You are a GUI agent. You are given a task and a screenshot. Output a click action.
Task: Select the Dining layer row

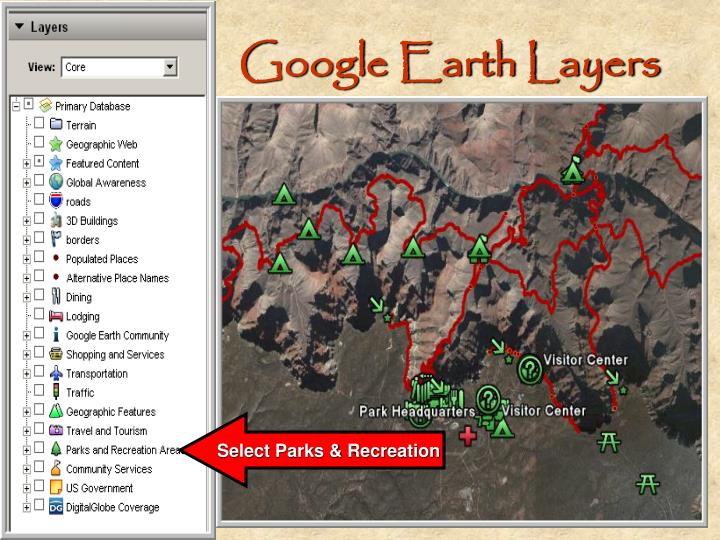[79, 297]
